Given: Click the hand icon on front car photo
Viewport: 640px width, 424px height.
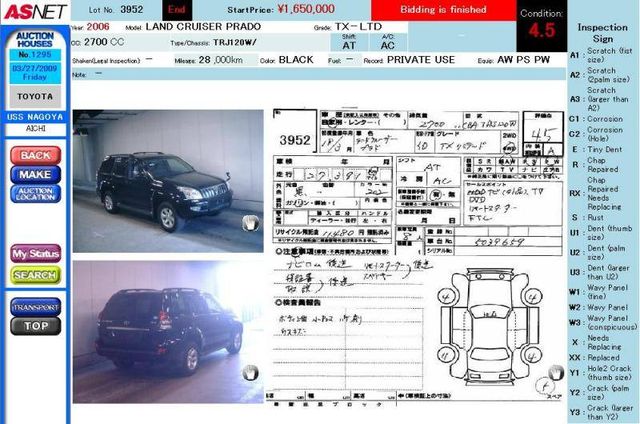Looking at the screenshot, I should pos(250,223).
